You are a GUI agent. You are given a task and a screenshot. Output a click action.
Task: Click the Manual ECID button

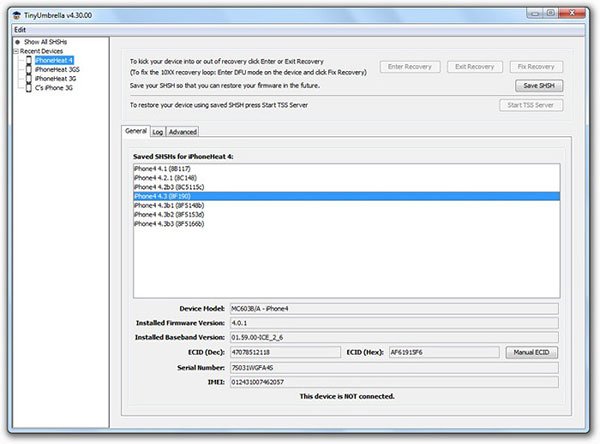pos(531,351)
